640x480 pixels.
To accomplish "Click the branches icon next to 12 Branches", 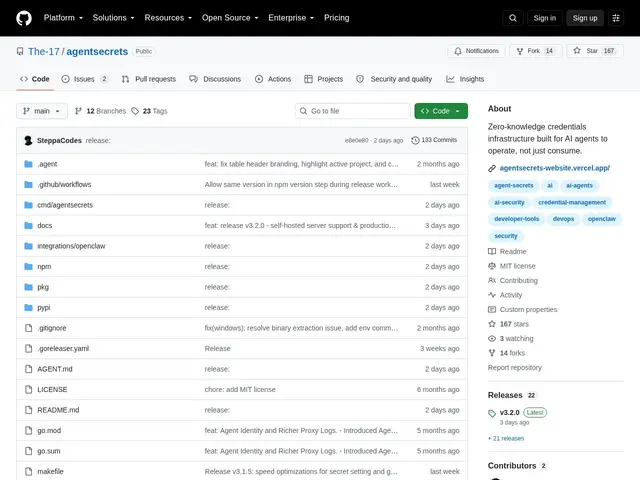I will coord(78,111).
